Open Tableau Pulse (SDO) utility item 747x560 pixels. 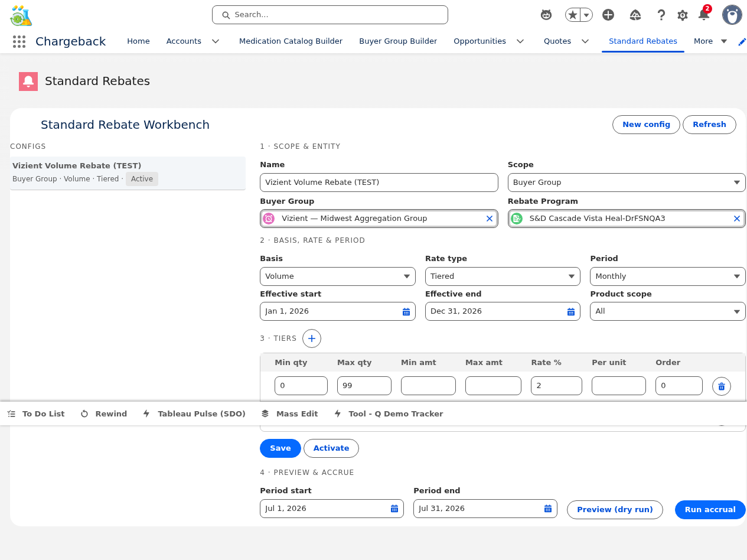pyautogui.click(x=194, y=414)
